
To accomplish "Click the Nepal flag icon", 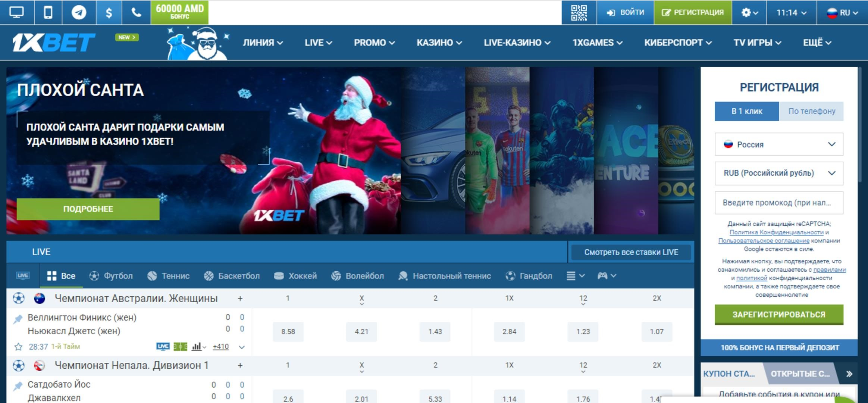I will click(x=40, y=365).
